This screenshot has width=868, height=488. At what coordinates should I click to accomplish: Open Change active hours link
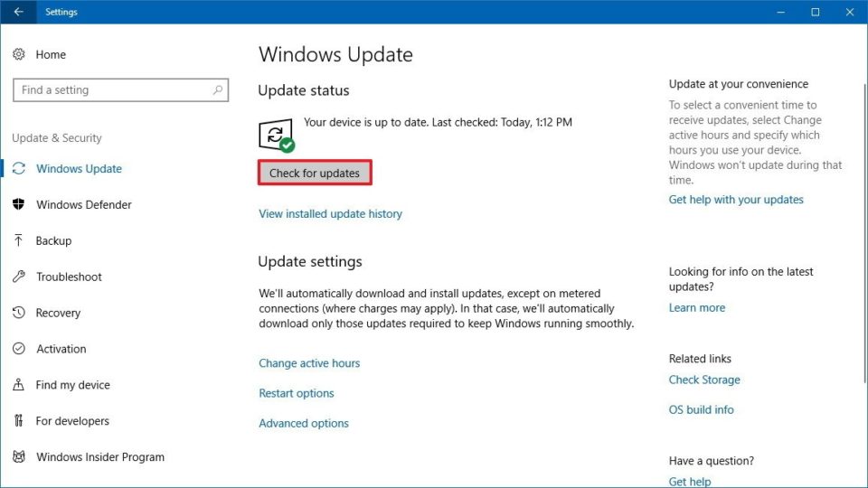pos(309,363)
